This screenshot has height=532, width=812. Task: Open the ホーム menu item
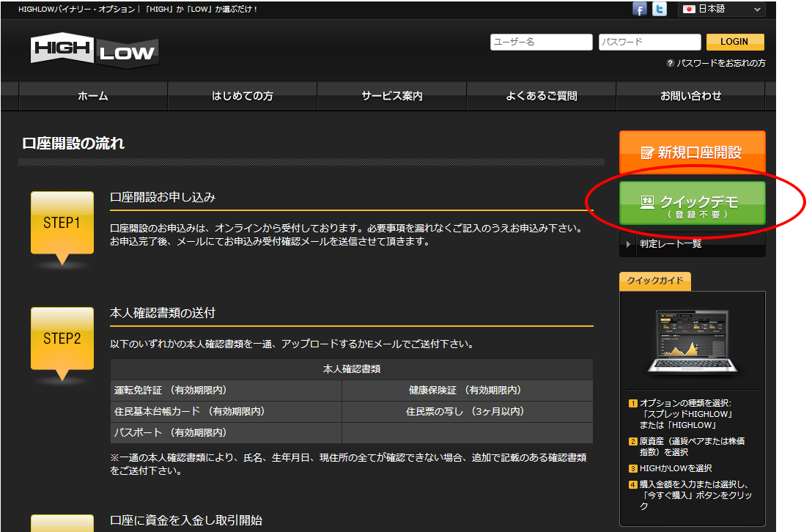coord(93,96)
